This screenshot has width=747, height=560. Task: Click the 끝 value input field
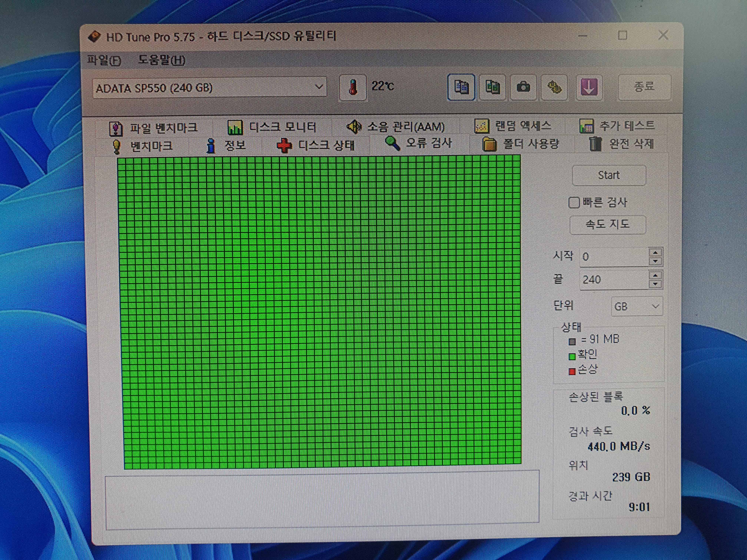click(x=614, y=279)
